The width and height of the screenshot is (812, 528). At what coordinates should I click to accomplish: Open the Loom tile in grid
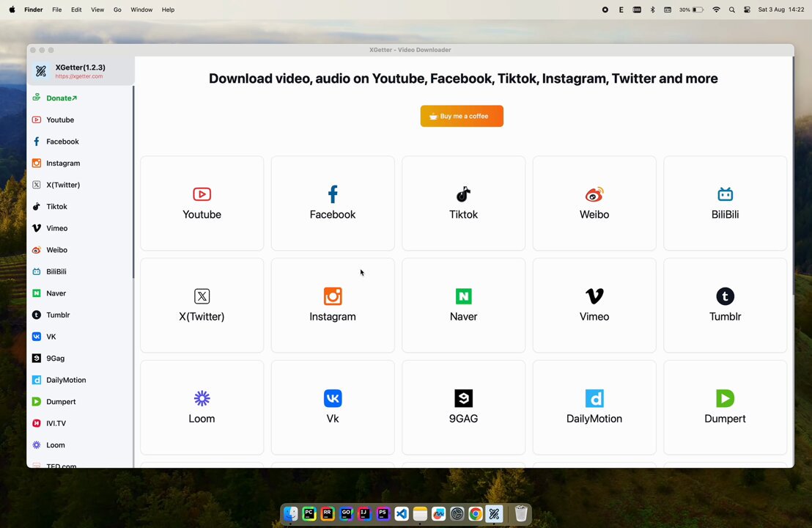tap(202, 407)
